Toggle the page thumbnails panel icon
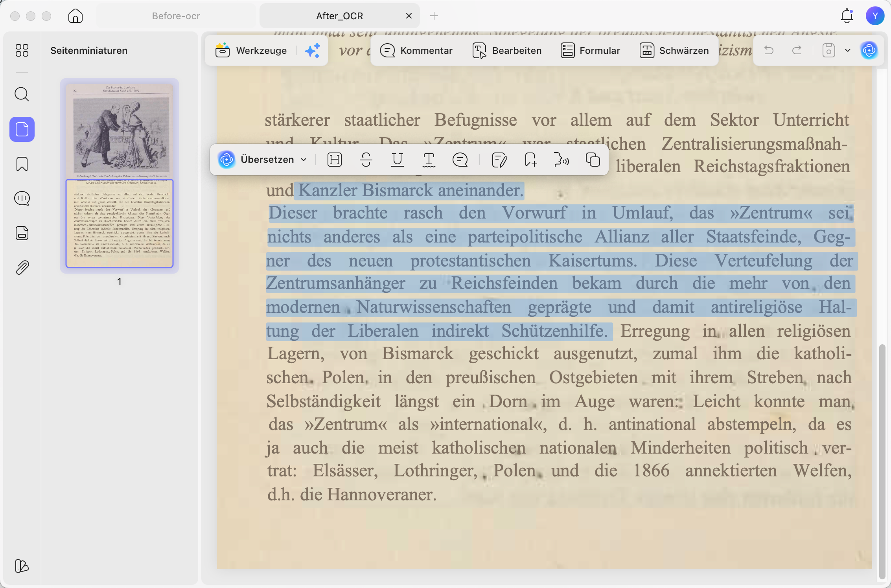The width and height of the screenshot is (891, 588). click(22, 129)
